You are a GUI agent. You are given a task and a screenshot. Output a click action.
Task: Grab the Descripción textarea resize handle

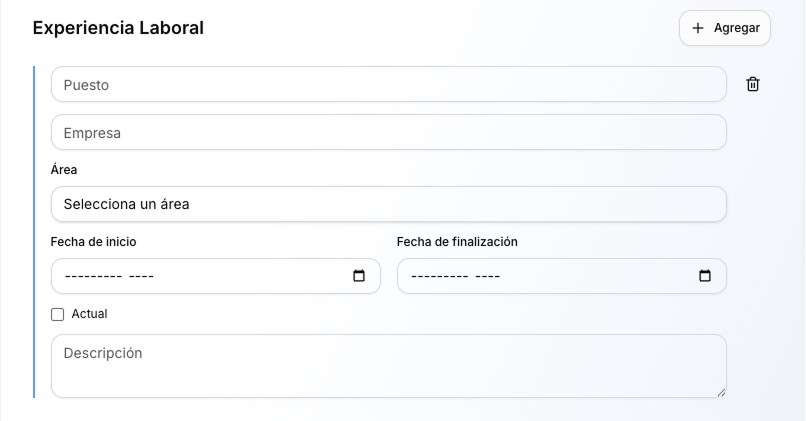pos(720,391)
